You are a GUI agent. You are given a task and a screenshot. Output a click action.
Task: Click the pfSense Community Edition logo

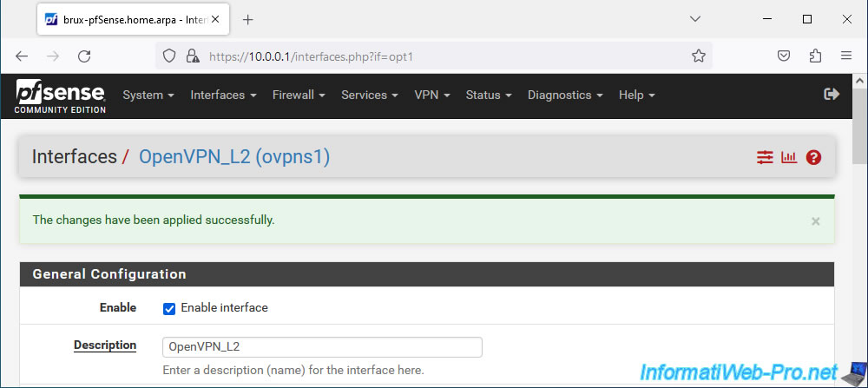pyautogui.click(x=61, y=96)
